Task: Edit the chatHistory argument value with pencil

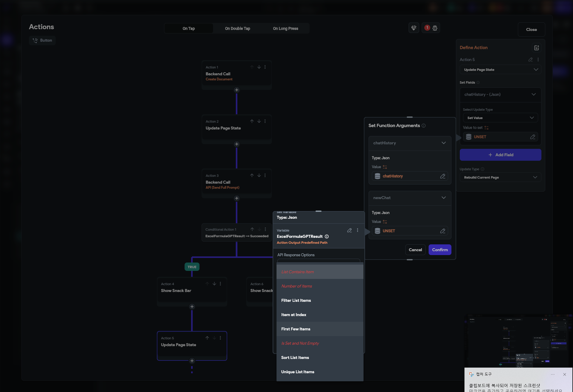Action: click(442, 176)
